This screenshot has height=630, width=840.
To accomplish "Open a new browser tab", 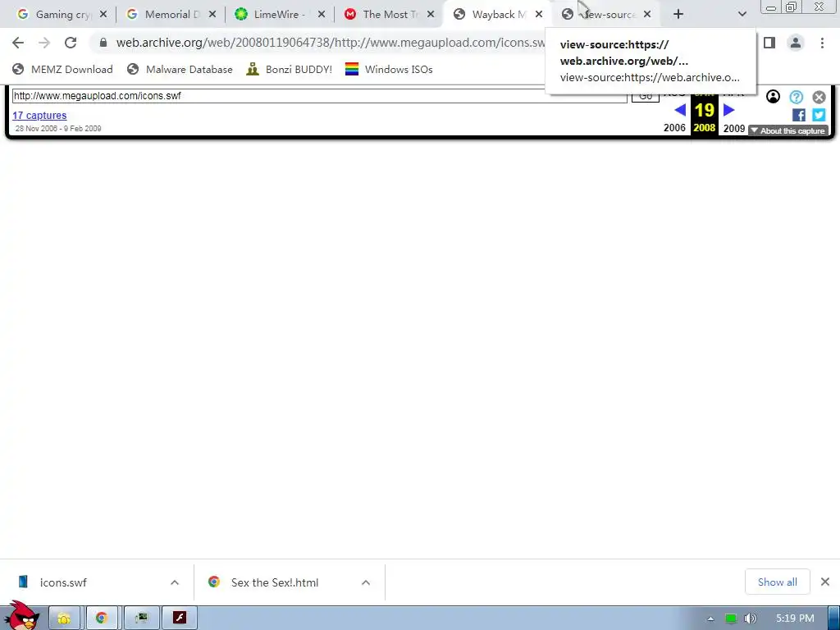I will pos(678,15).
